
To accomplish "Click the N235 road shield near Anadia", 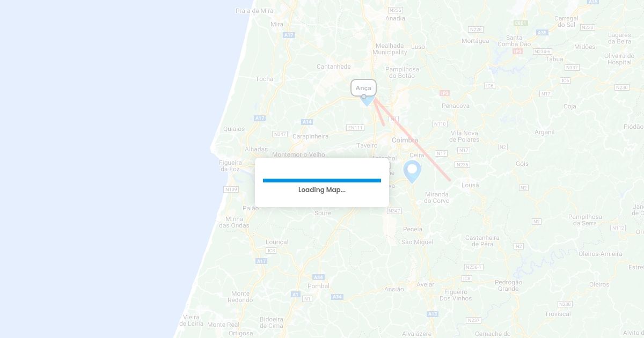I will click(395, 10).
